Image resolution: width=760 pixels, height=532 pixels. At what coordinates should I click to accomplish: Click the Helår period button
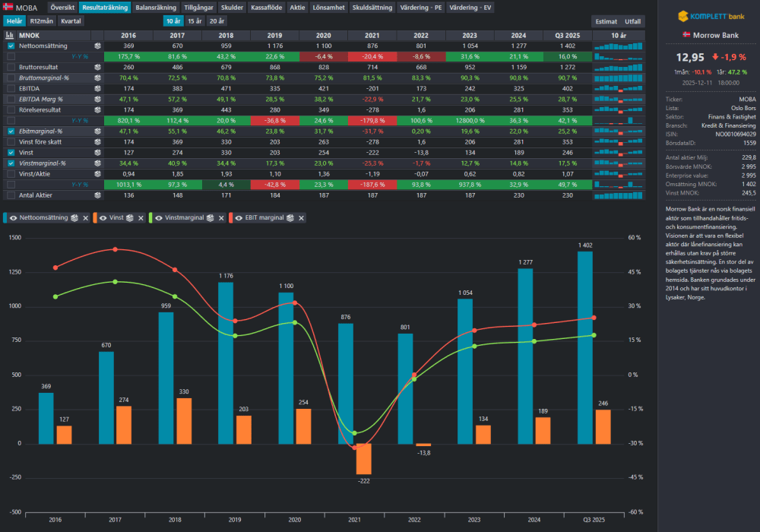[14, 21]
